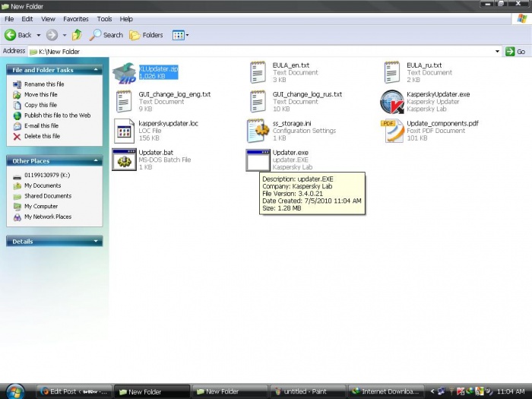The height and width of the screenshot is (399, 532).
Task: Click the address bar path field
Action: click(258, 51)
